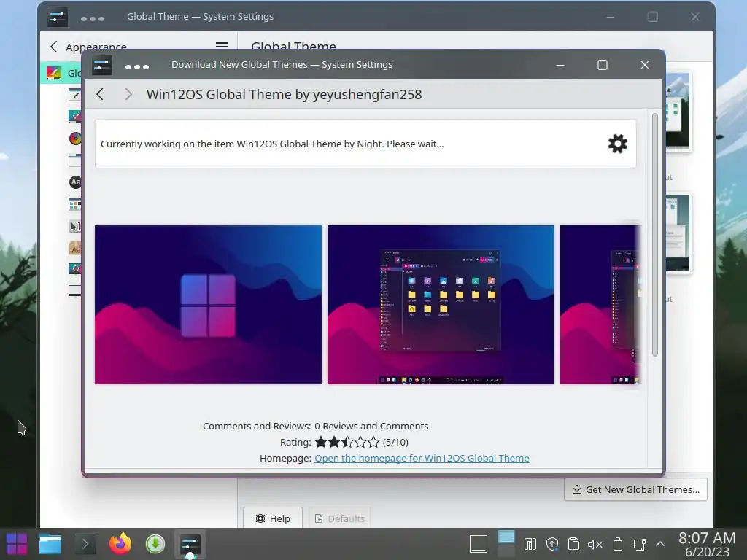
Task: Expand hidden system tray icons arrow
Action: pyautogui.click(x=660, y=543)
